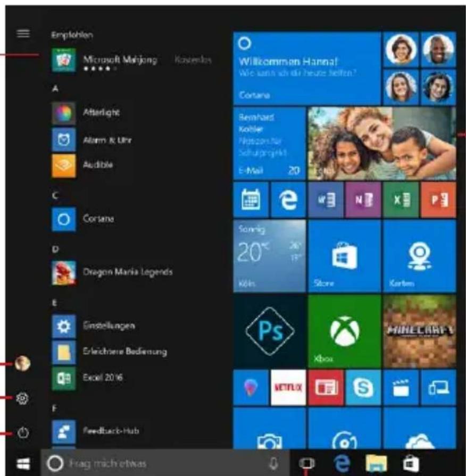Open the user account picture menu
This screenshot has height=476, width=466.
pyautogui.click(x=23, y=364)
